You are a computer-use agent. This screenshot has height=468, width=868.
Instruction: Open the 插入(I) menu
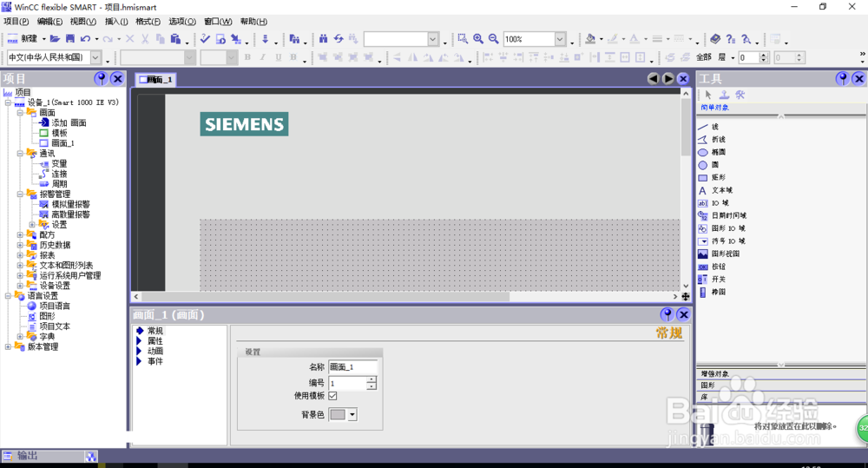[116, 22]
